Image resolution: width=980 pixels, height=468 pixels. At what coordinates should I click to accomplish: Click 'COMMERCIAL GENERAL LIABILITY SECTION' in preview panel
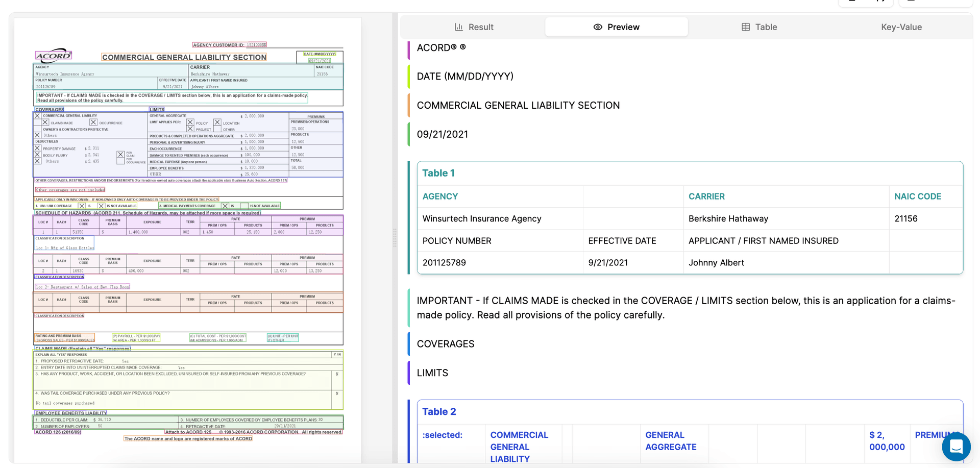518,105
